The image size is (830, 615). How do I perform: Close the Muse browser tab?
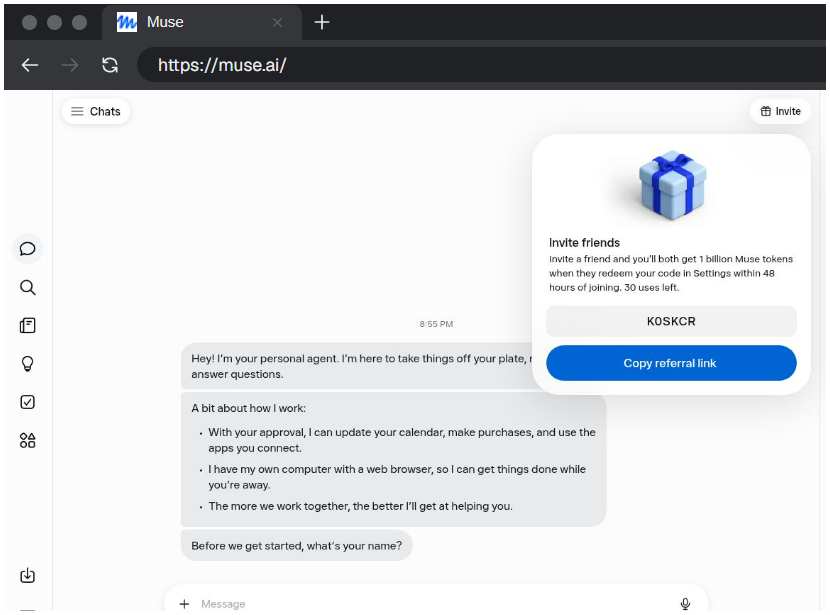(x=277, y=22)
